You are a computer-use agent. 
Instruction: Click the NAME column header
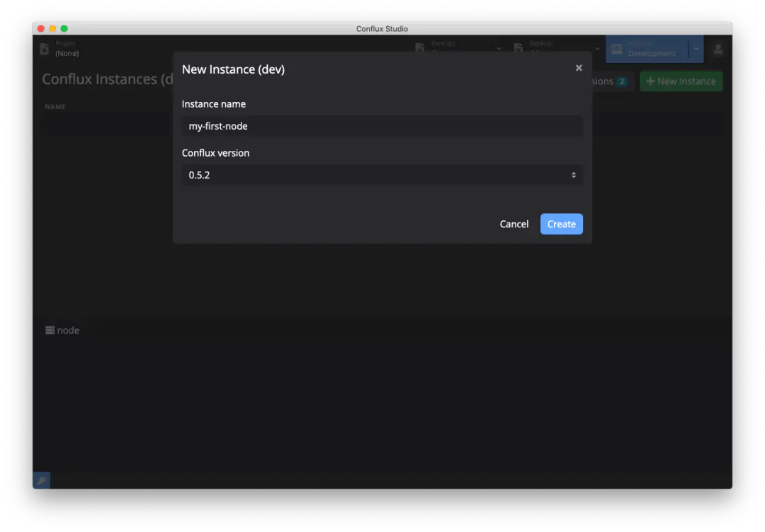click(55, 106)
